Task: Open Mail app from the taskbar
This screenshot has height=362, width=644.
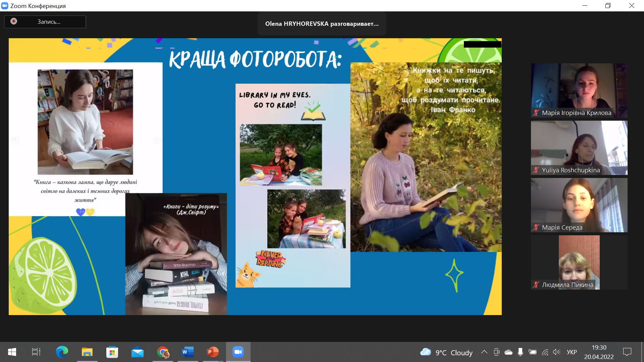Action: pos(138,352)
